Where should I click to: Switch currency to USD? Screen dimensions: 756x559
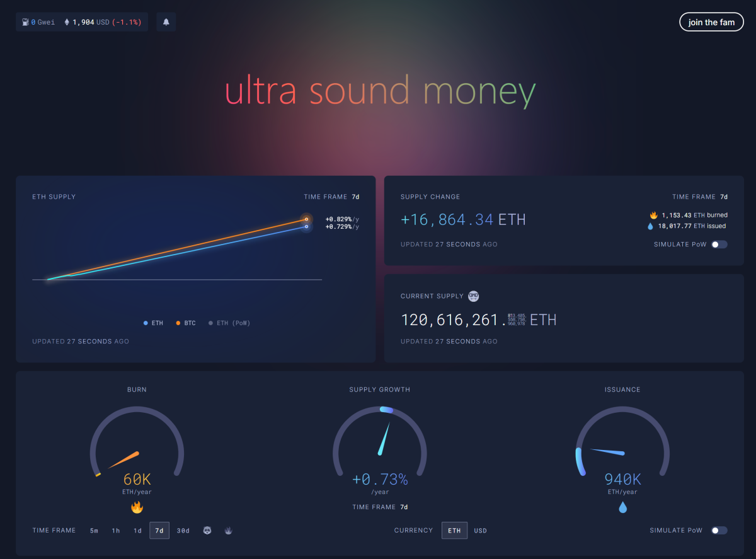coord(480,531)
